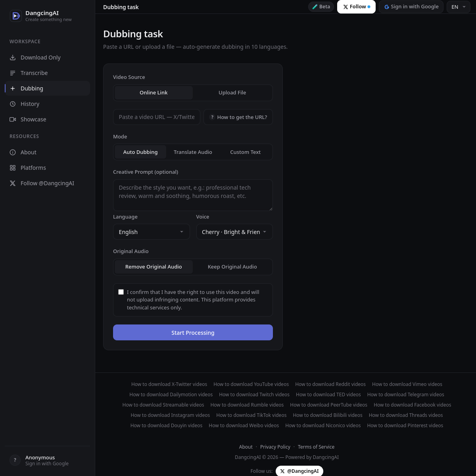Click the X logo in top Follow button
This screenshot has width=476, height=476.
click(345, 7)
